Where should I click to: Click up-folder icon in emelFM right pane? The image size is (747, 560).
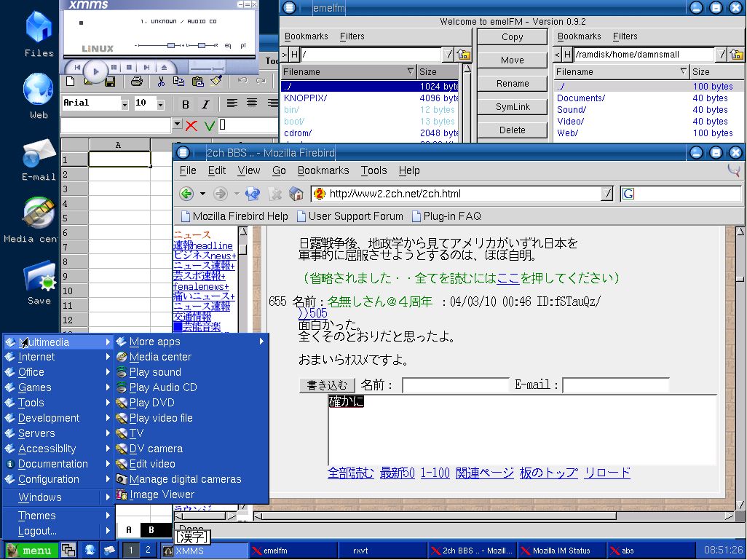click(736, 55)
